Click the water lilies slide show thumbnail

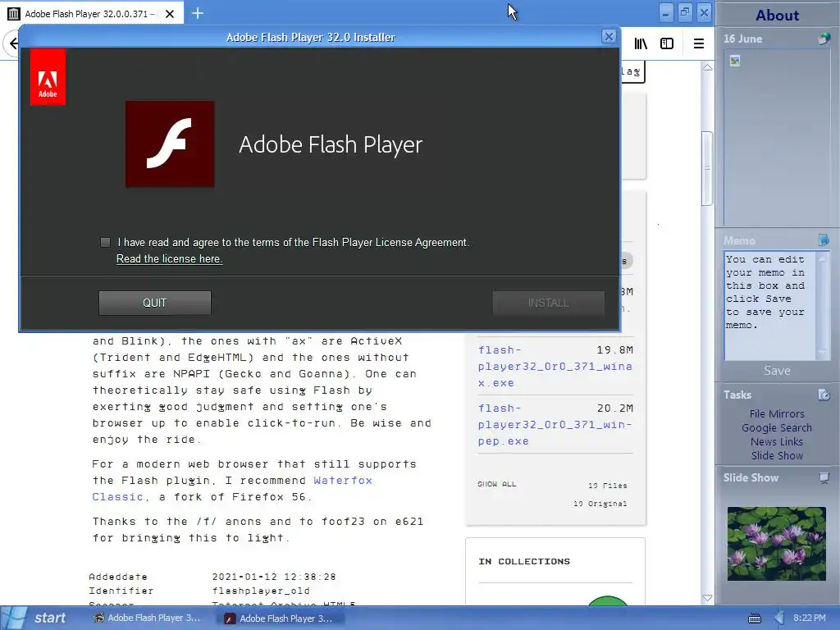coord(776,544)
